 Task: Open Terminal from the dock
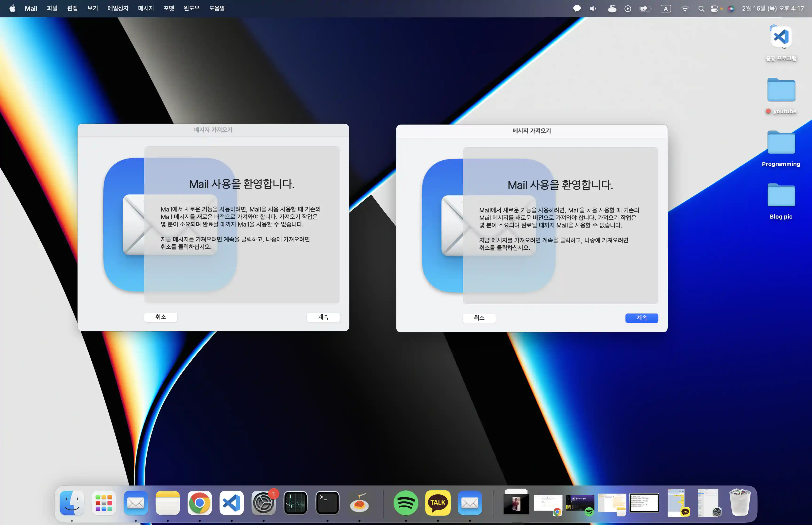click(x=327, y=503)
